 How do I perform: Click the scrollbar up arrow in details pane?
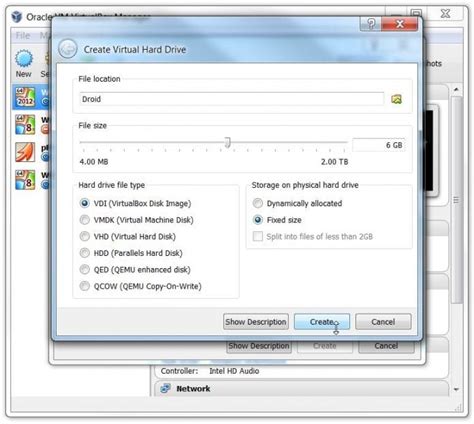[456, 89]
